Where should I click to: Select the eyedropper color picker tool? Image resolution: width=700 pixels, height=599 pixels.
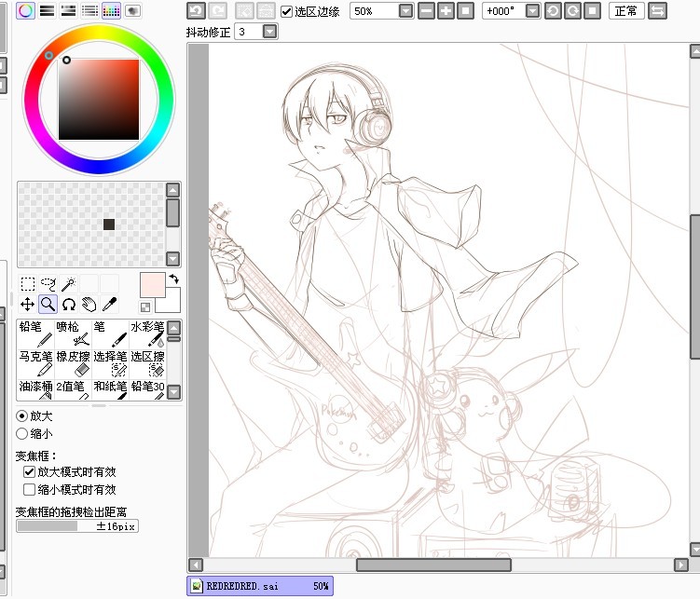pos(110,305)
